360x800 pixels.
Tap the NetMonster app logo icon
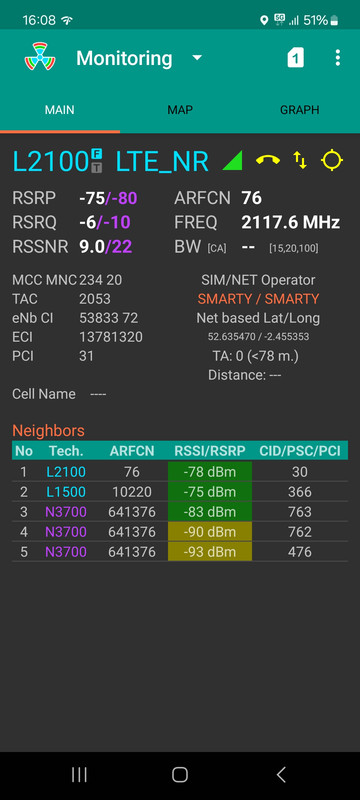pyautogui.click(x=40, y=58)
